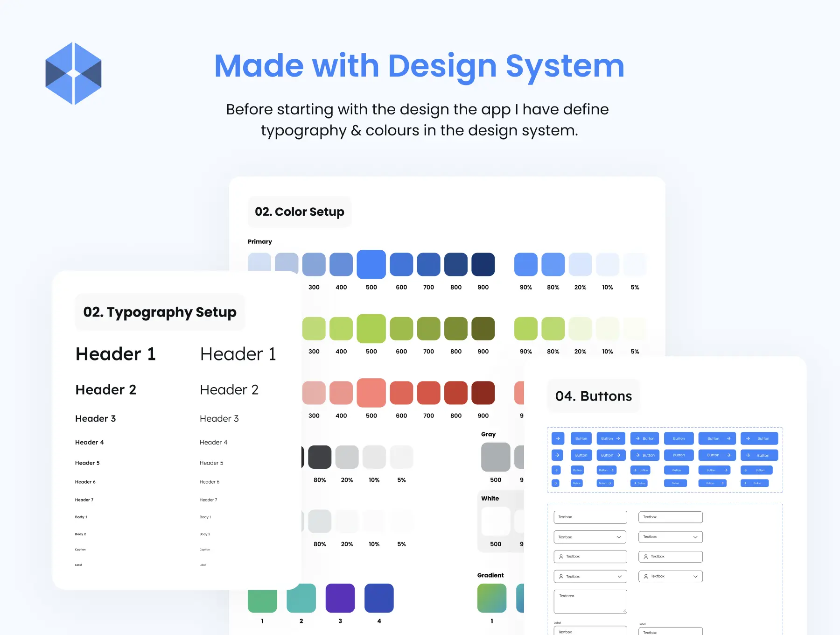Select the "02. Color Setup" section label

click(300, 212)
